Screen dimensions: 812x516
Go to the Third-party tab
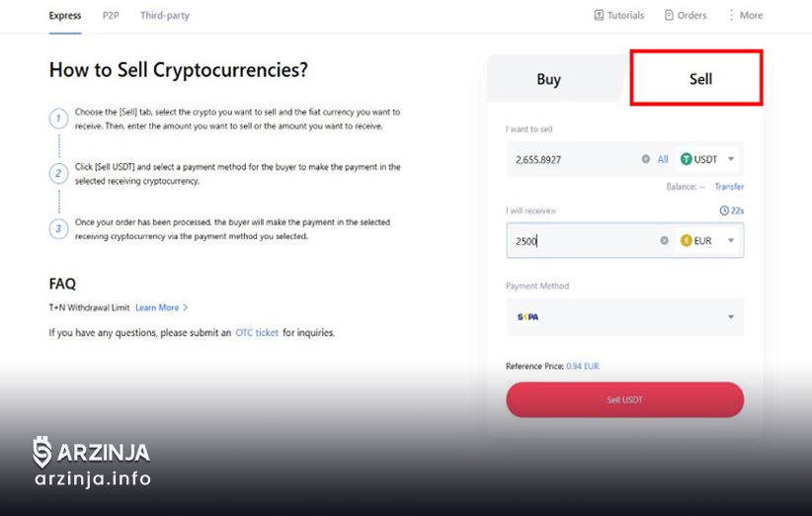[x=165, y=16]
